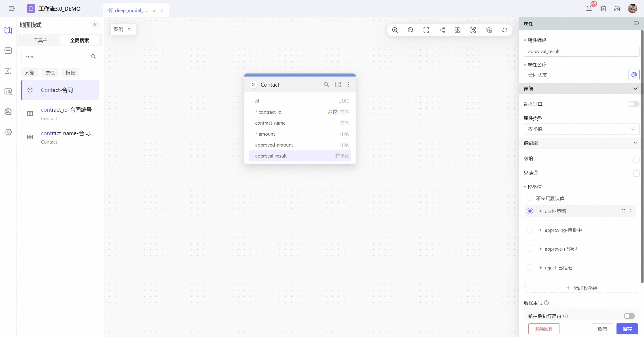Collapse the 详细 section
The image size is (644, 337).
(635, 89)
